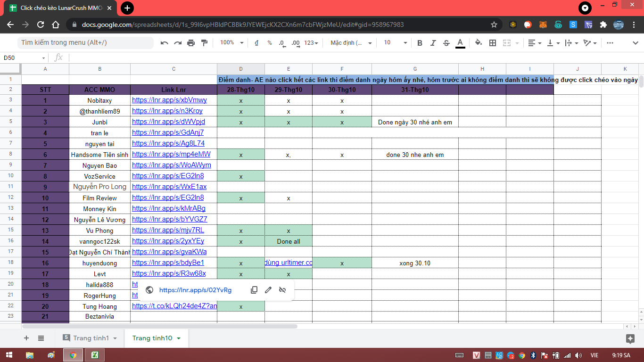Open the link lnr.app/s/mp4eMW
644x362 pixels.
tap(171, 155)
